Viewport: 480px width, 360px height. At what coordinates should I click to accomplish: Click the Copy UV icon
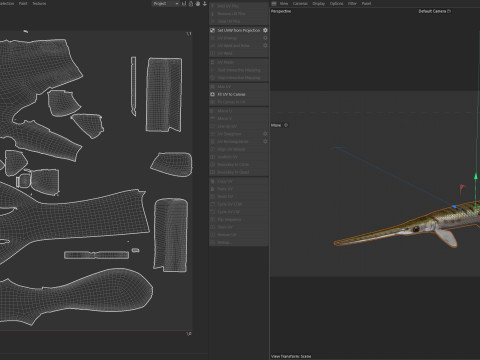click(213, 181)
